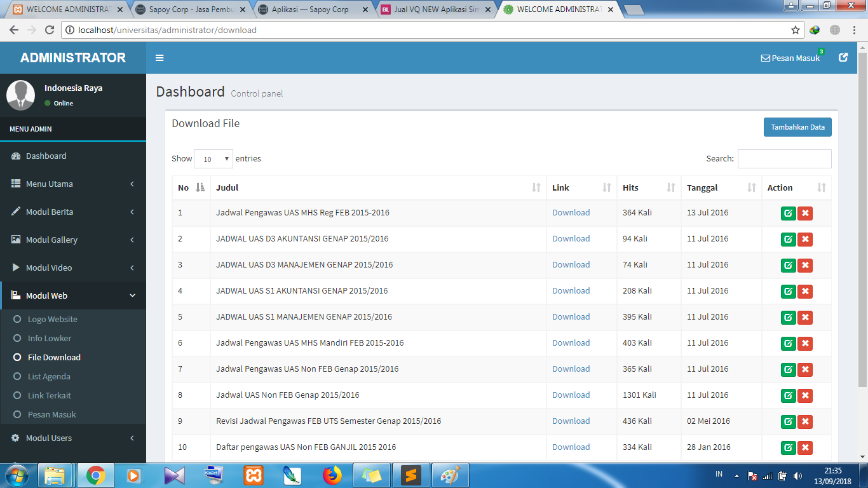Edit Daftar pengawas UAS Non FEB GANJIL row
Image resolution: width=868 pixels, height=488 pixels.
coord(788,448)
